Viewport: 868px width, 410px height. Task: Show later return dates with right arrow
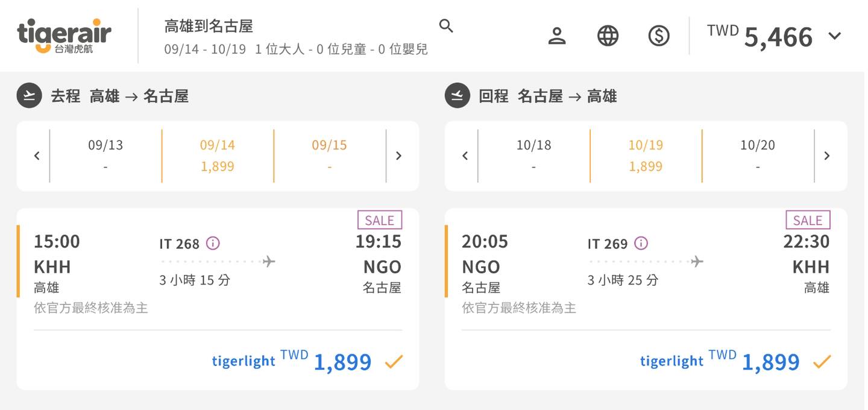826,156
